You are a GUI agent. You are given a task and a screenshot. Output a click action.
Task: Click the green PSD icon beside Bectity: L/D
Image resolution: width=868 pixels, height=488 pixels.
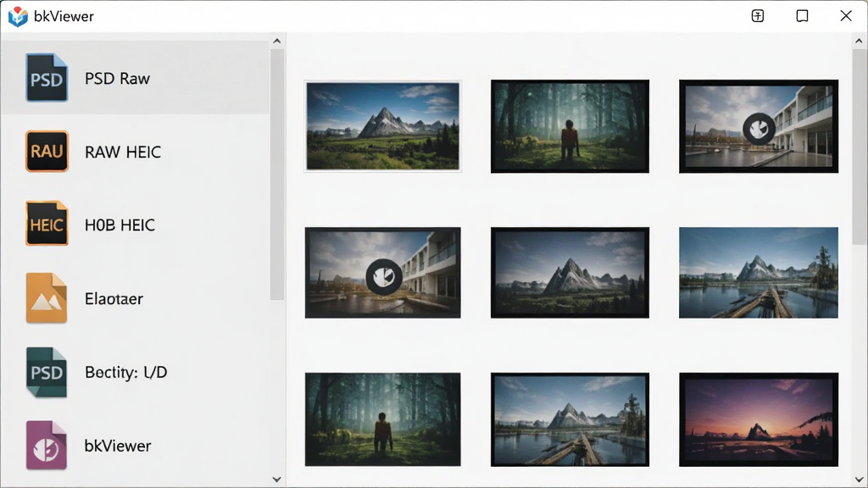47,372
